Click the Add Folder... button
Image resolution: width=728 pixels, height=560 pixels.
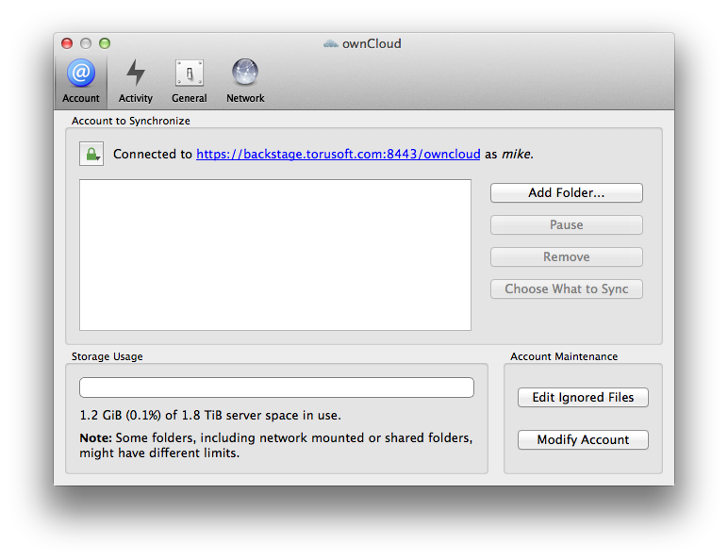click(x=567, y=192)
